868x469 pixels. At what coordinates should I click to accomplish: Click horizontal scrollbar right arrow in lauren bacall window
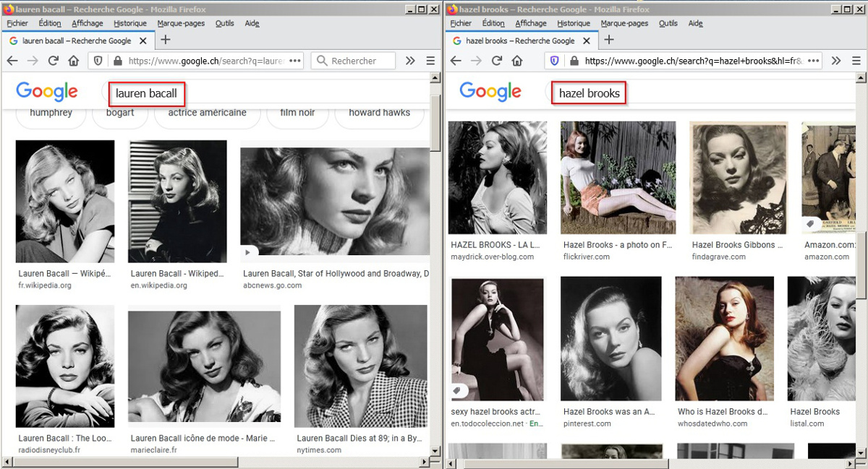coord(425,462)
